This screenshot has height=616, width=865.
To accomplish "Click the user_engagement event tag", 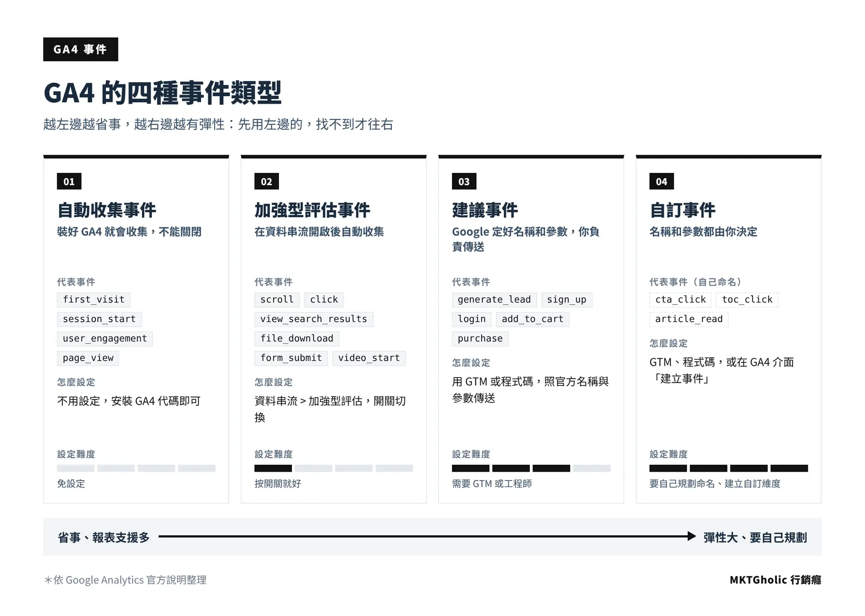I will click(x=105, y=338).
